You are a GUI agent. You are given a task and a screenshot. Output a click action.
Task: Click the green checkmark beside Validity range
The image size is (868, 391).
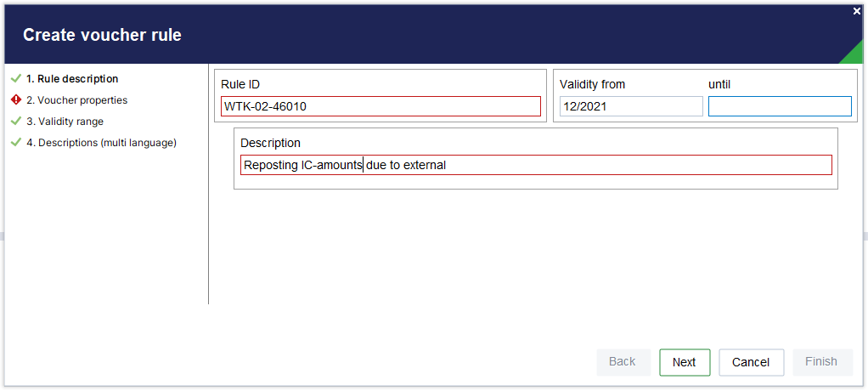tap(16, 122)
